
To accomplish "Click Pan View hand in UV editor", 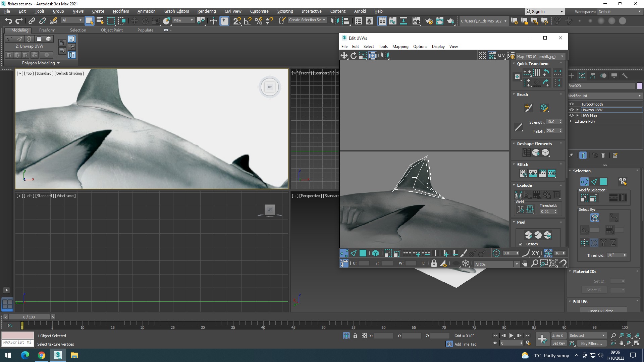I will pos(525,263).
